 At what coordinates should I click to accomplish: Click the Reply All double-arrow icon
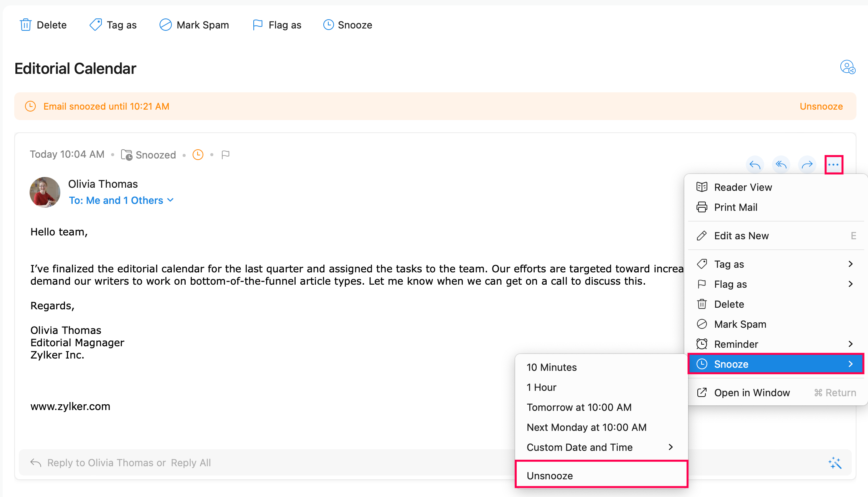[781, 165]
